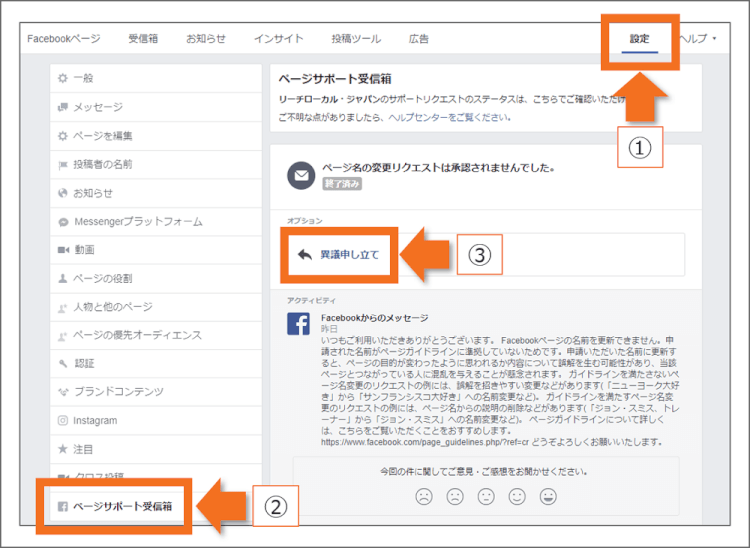Click the reply arrow icon beside 異議申し立て
Viewport: 750px width, 548px height.
click(x=305, y=254)
